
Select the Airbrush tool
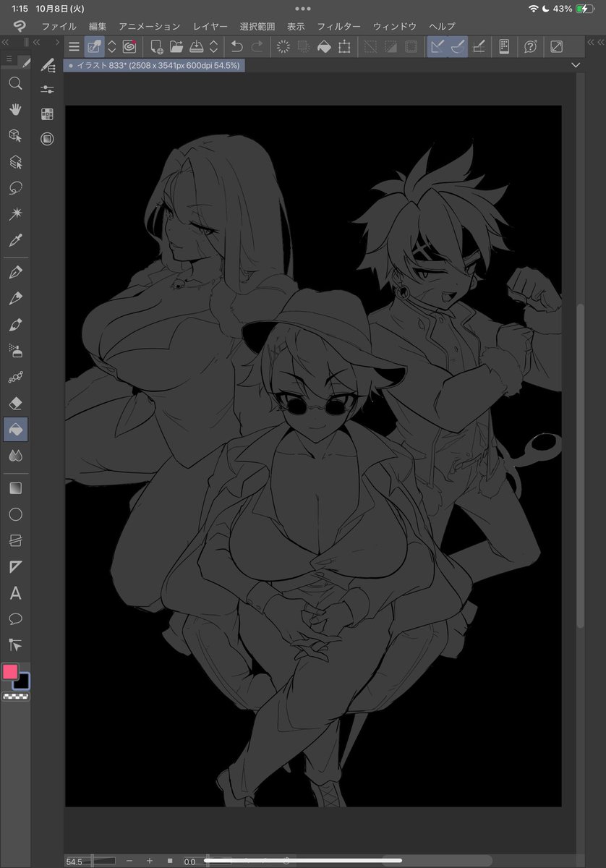point(15,351)
